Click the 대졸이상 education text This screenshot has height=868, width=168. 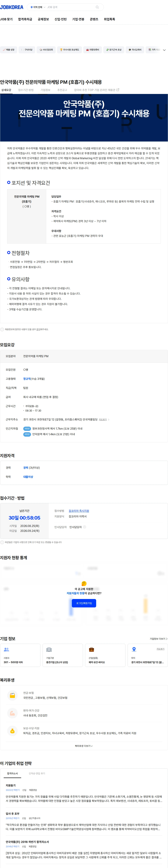pos(28,477)
